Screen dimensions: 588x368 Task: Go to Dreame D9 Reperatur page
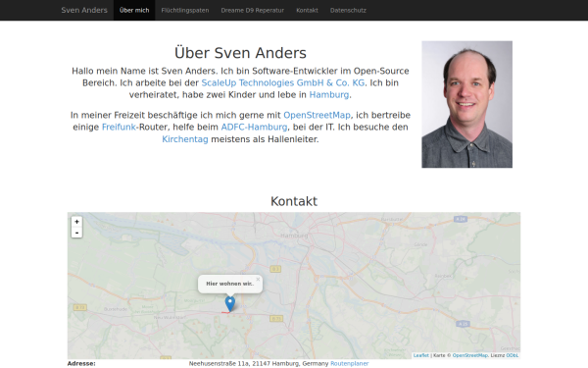[x=253, y=10]
